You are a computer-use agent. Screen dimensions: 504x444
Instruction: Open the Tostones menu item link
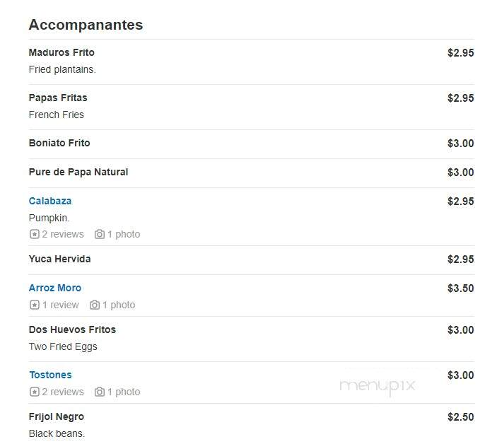[50, 375]
